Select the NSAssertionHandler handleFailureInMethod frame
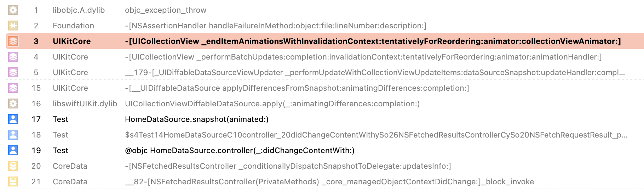Image resolution: width=644 pixels, height=190 pixels. pyautogui.click(x=275, y=26)
